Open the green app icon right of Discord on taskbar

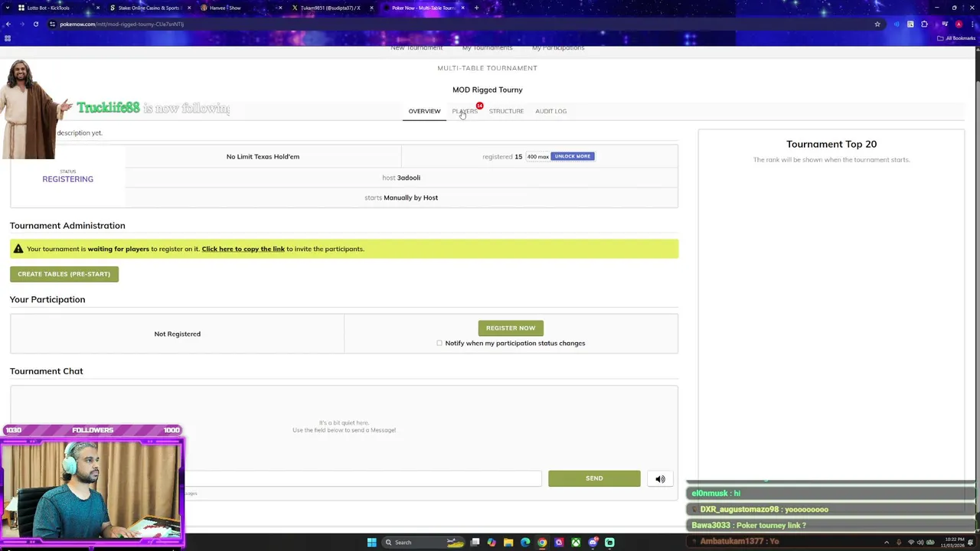click(x=609, y=543)
